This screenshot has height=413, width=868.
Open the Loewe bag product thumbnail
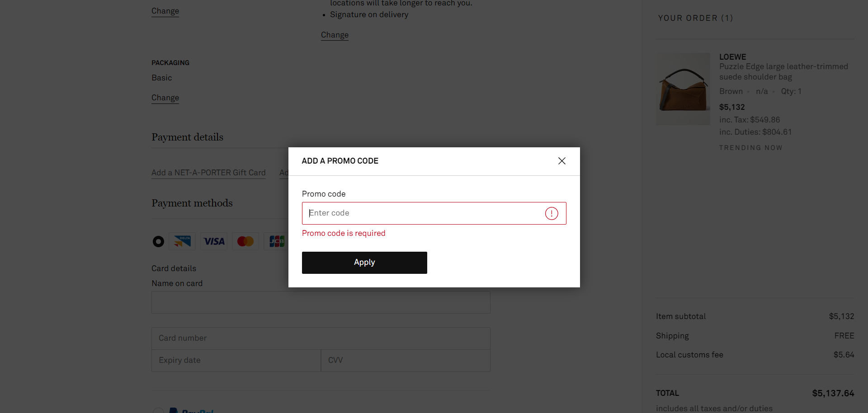coord(683,89)
